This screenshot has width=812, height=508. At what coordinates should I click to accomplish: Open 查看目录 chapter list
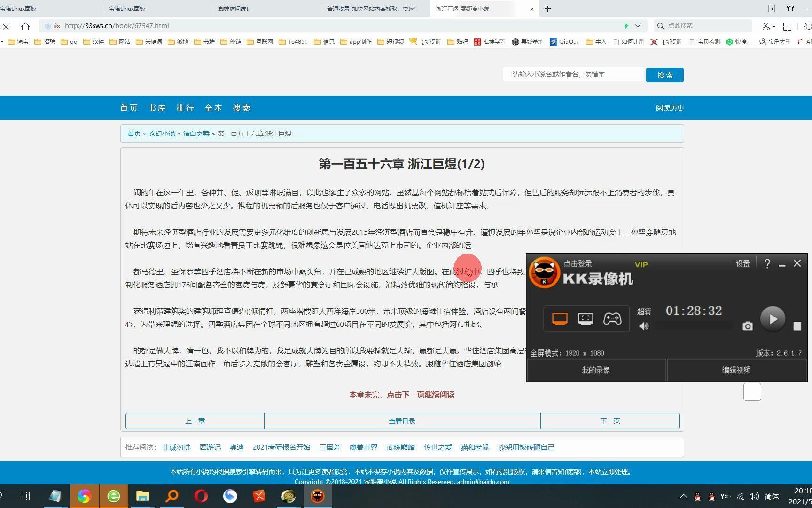[402, 421]
